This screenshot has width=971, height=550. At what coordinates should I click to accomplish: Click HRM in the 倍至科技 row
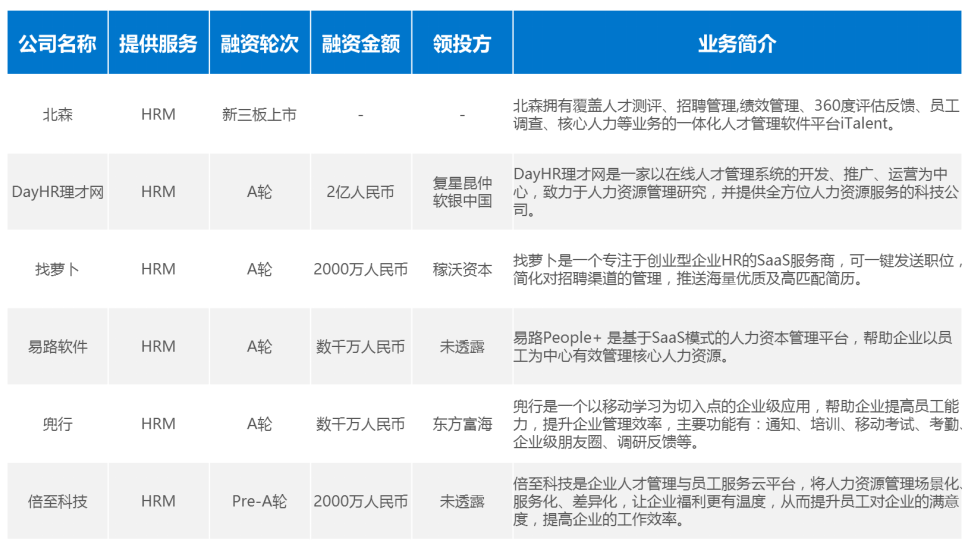[x=159, y=502]
